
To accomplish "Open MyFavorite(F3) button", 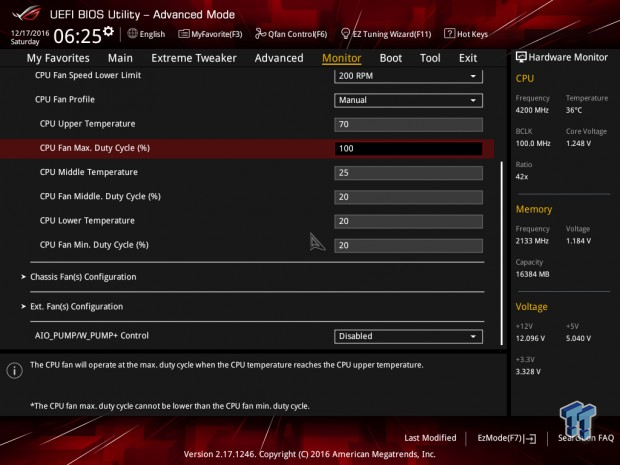I will tap(210, 34).
